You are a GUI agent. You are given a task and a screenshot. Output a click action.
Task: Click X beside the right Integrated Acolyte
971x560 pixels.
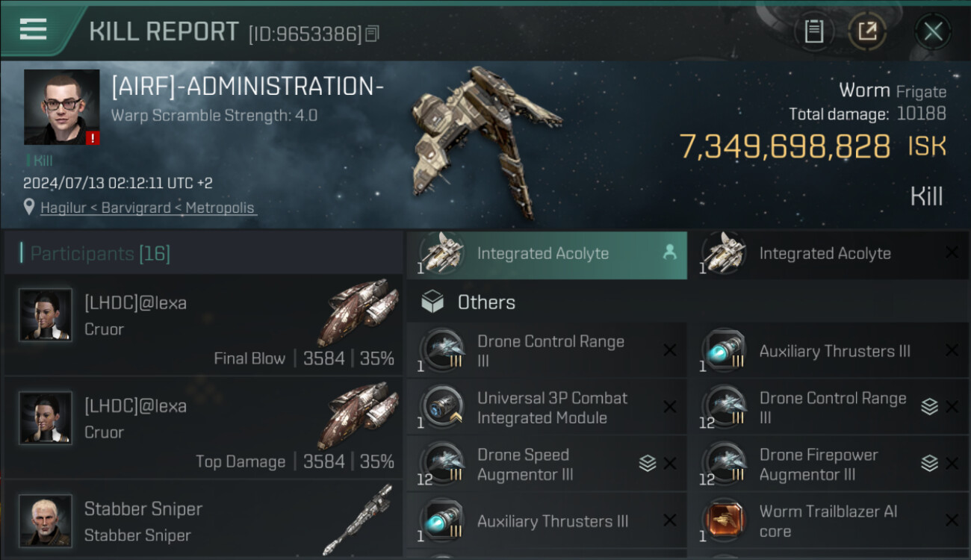(952, 252)
